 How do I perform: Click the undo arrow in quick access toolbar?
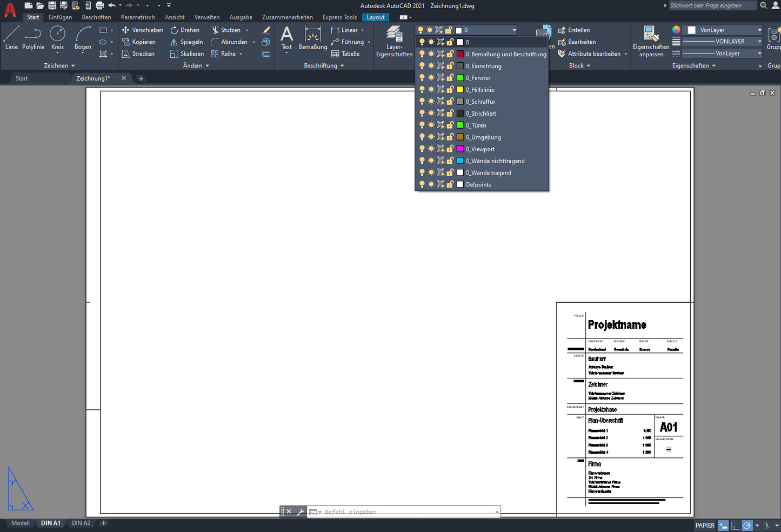(x=111, y=5)
